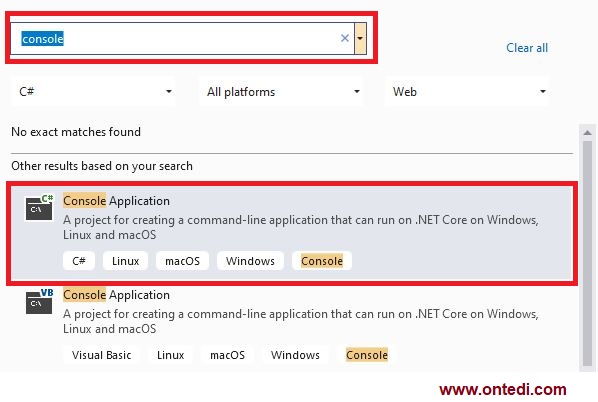The height and width of the screenshot is (402, 598).
Task: Click the Windows tag under VB template
Action: [295, 355]
